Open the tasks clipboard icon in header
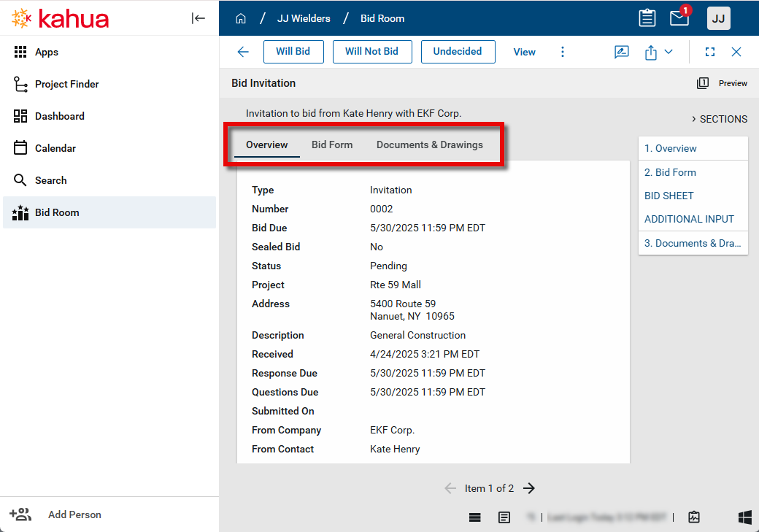This screenshot has height=532, width=759. tap(647, 18)
